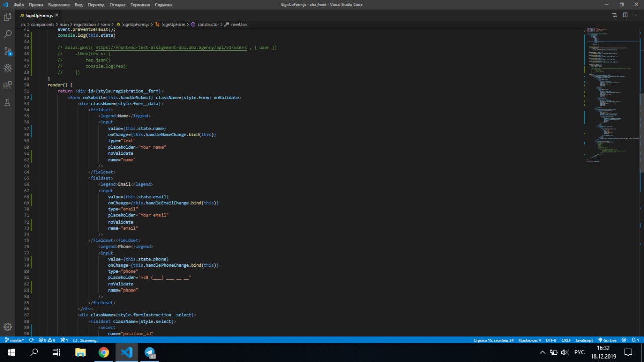Toggle Go Live server in status bar
The image size is (644, 362).
(x=607, y=340)
